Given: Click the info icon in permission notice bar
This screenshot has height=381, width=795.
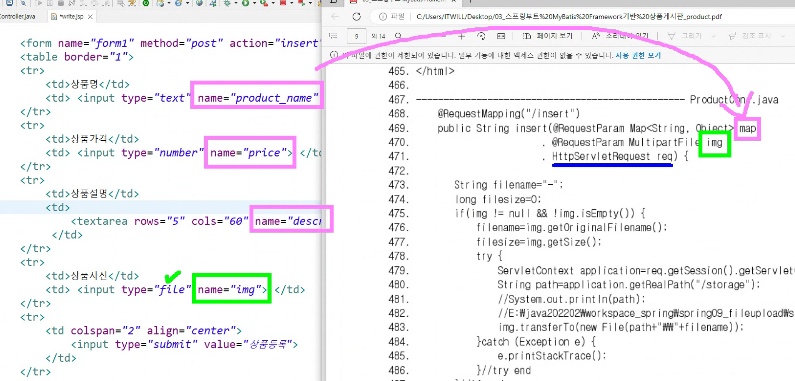Looking at the screenshot, I should pos(334,55).
